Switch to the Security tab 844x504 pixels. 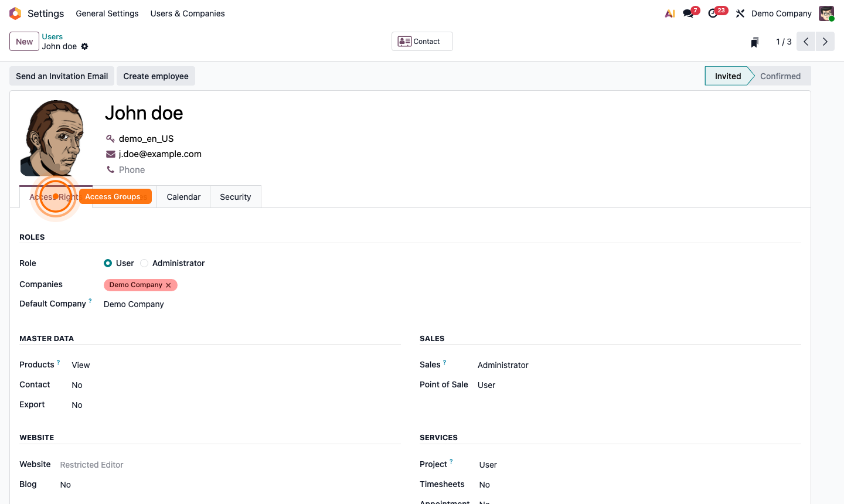click(x=235, y=196)
